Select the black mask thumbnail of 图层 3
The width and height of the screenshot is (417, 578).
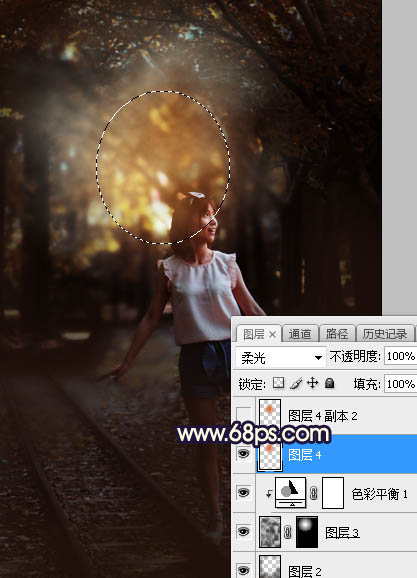307,532
